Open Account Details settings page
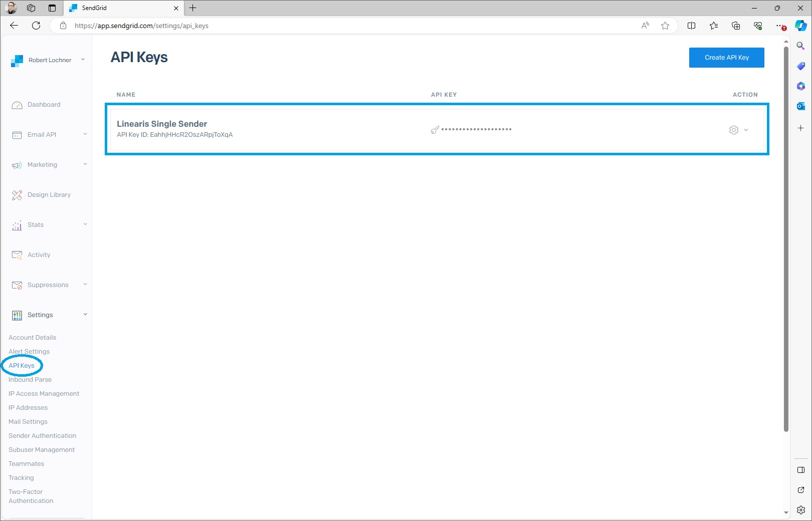Viewport: 812px width, 521px height. [x=32, y=338]
